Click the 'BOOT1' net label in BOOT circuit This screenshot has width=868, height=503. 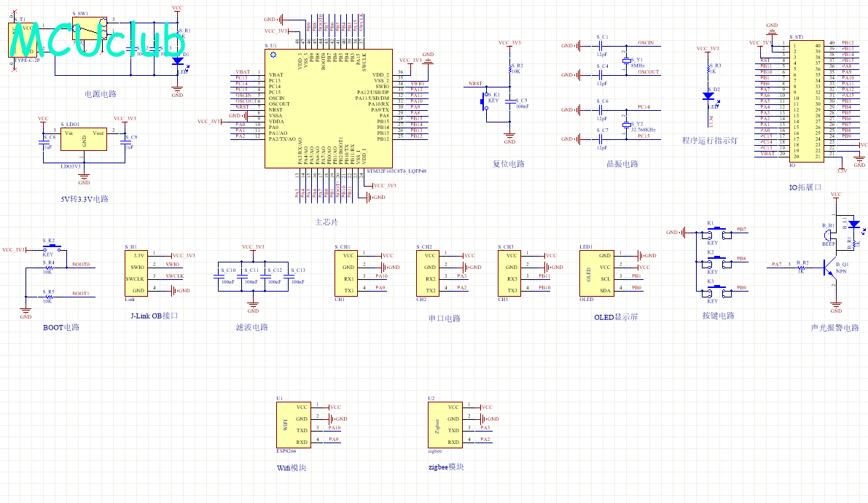(81, 294)
